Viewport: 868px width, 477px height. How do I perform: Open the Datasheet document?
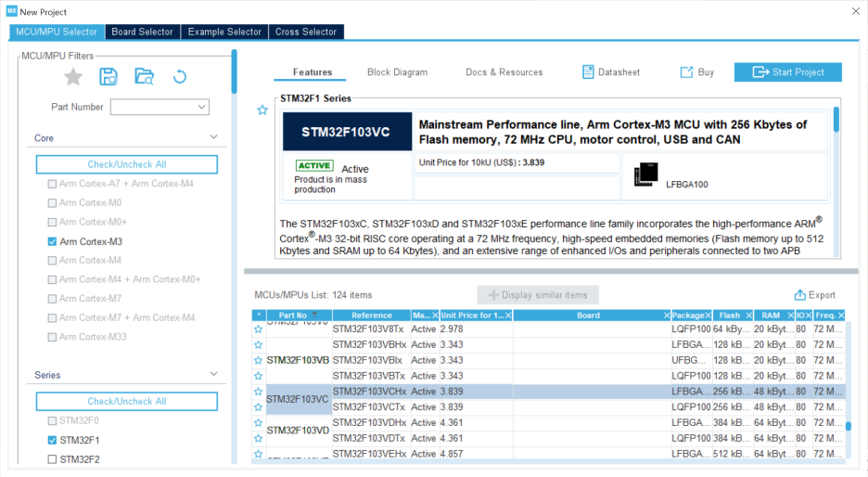pos(611,72)
